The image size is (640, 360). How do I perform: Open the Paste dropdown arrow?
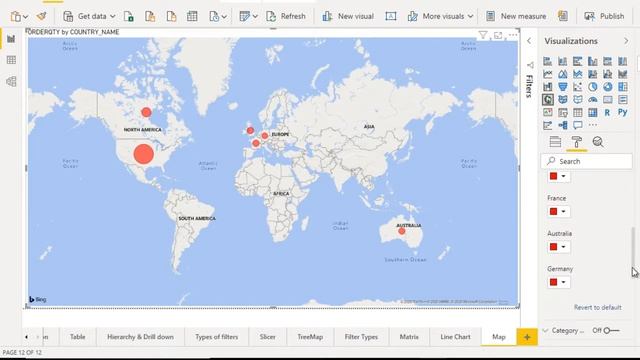point(26,17)
